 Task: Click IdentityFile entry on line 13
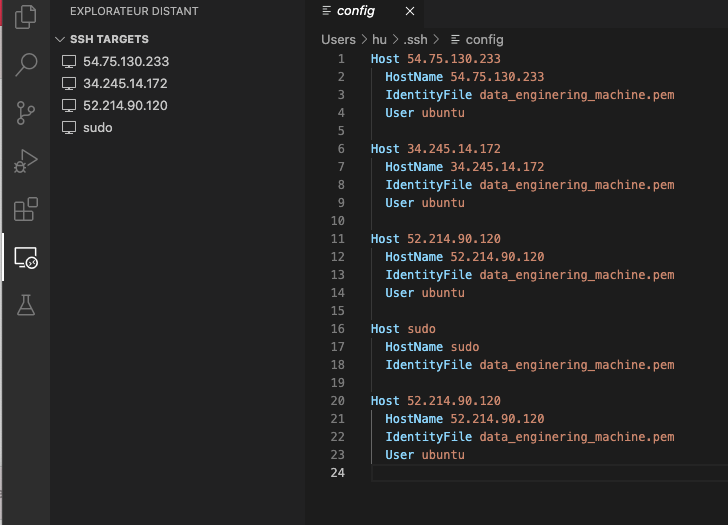[x=530, y=275]
